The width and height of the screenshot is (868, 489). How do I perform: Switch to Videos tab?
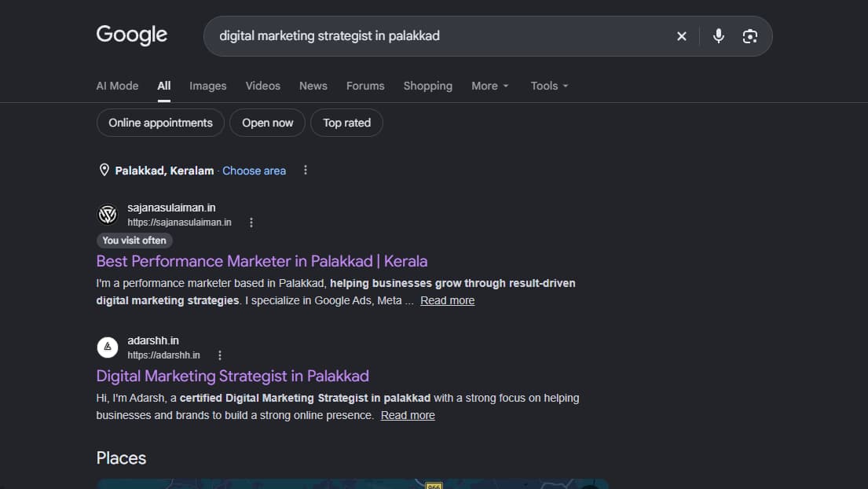click(263, 86)
